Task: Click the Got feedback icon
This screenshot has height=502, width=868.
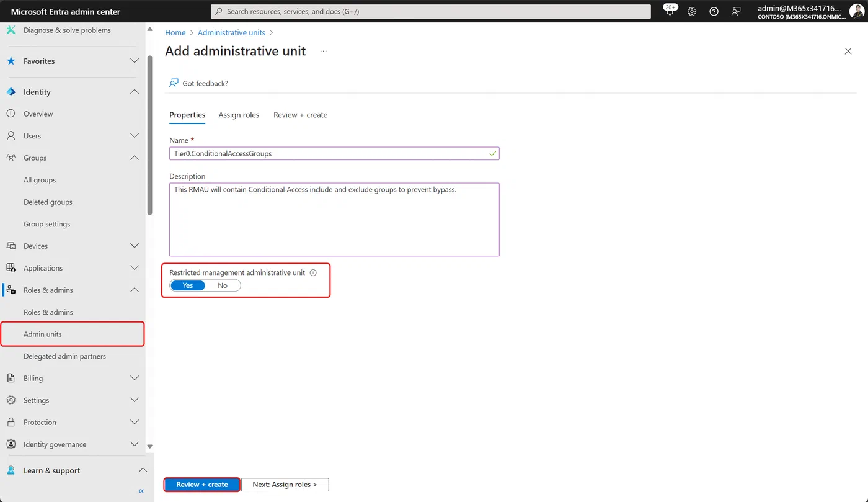Action: coord(174,83)
